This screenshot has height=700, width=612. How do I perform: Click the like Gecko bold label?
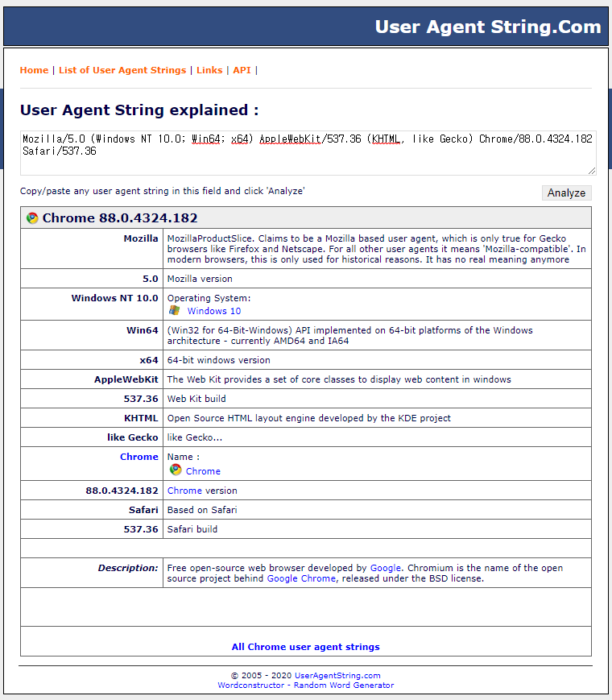(133, 437)
